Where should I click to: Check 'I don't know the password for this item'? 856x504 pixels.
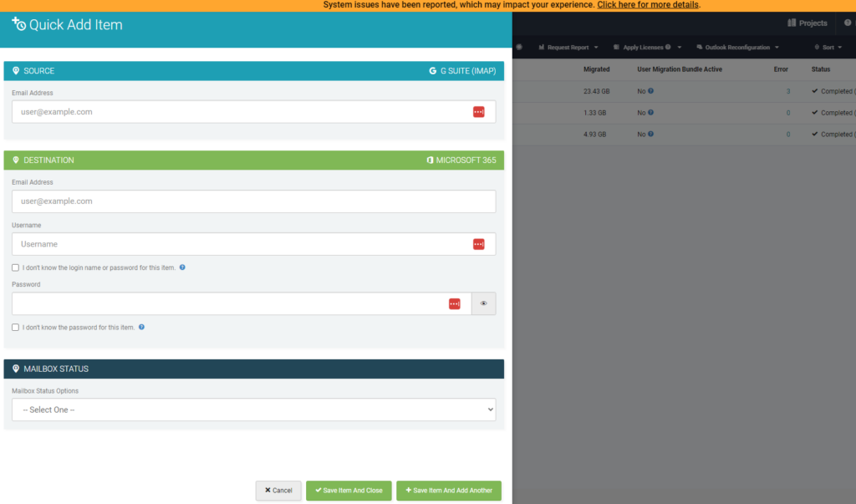[x=16, y=328]
